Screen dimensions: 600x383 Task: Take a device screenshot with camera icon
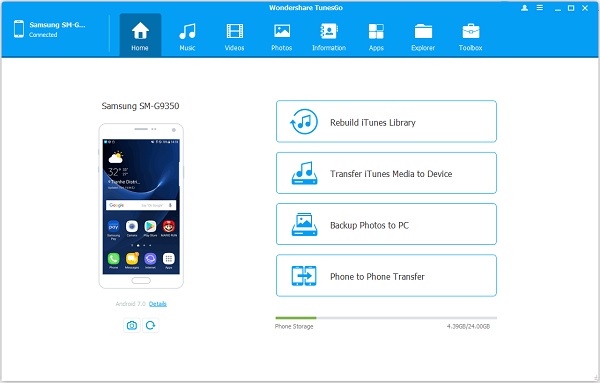click(132, 325)
